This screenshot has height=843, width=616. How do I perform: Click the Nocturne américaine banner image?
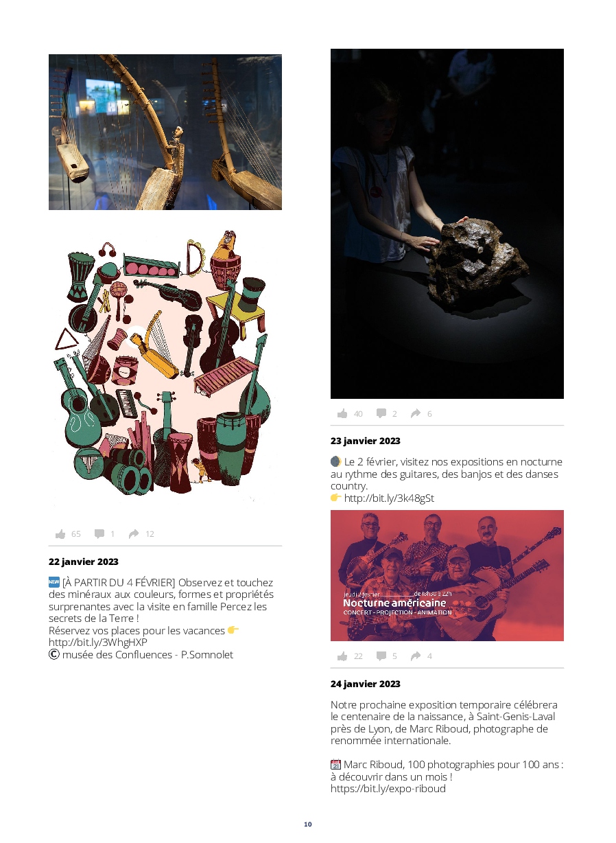pos(447,575)
